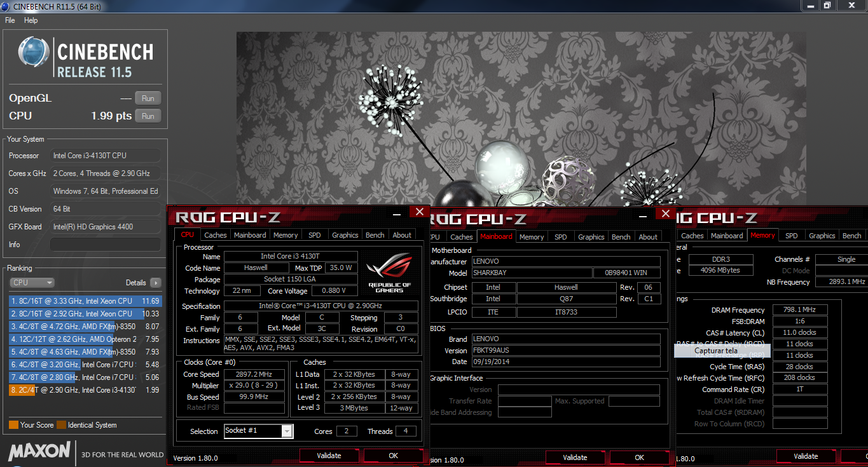
Task: Select ranking row 12C/12T @ 2.62 GHz Opteron
Action: click(x=85, y=339)
